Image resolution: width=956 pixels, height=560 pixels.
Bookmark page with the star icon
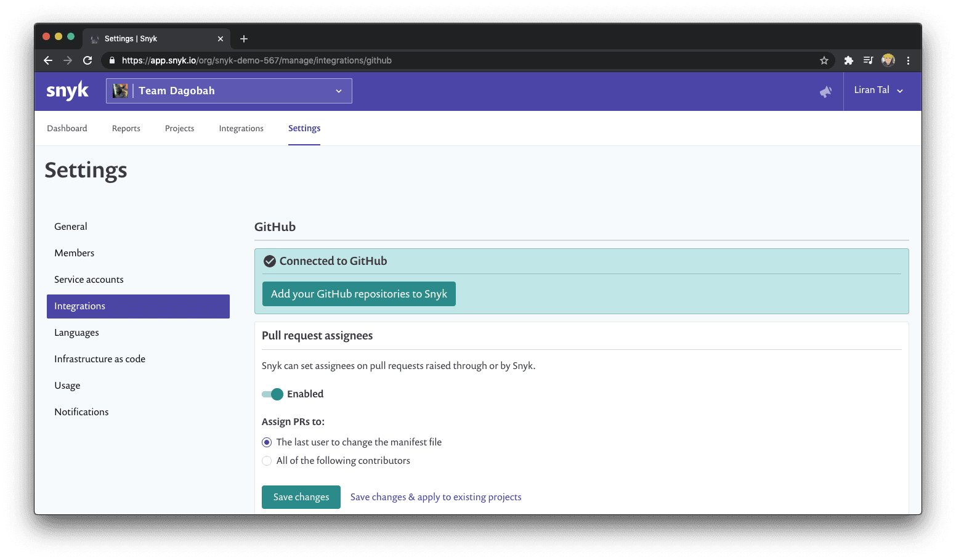coord(824,60)
